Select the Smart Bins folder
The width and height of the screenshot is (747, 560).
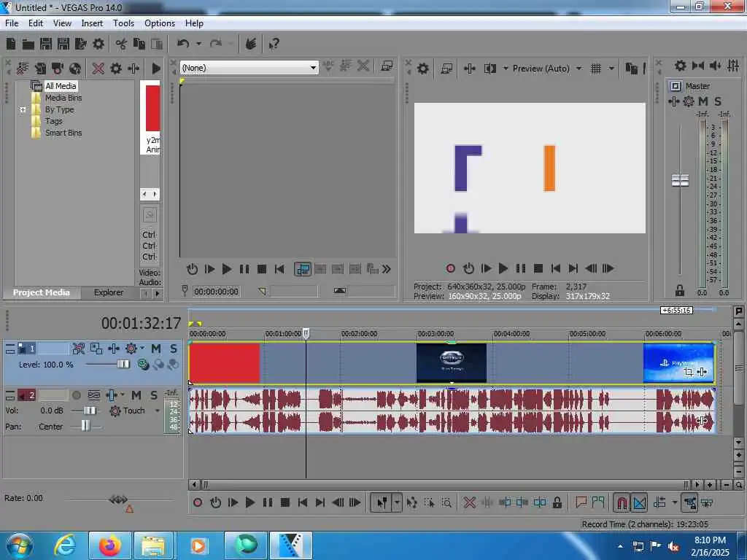coord(63,133)
